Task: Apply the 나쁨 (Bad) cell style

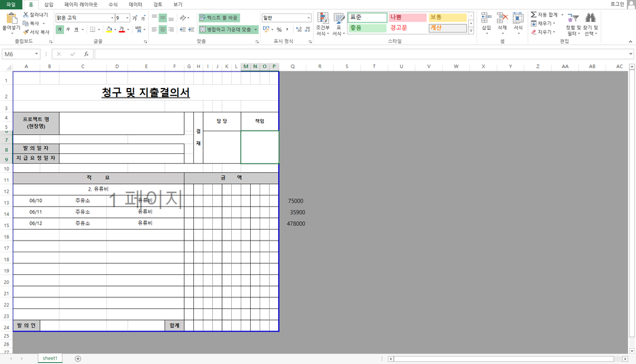Action: [407, 17]
